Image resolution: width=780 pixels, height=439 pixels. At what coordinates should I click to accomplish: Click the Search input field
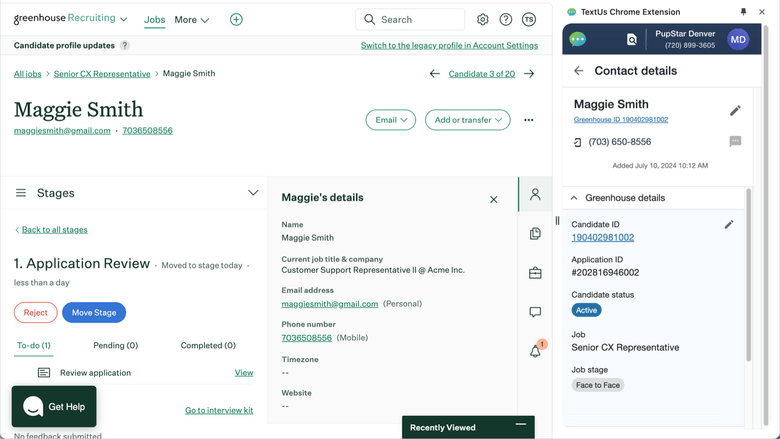point(410,19)
